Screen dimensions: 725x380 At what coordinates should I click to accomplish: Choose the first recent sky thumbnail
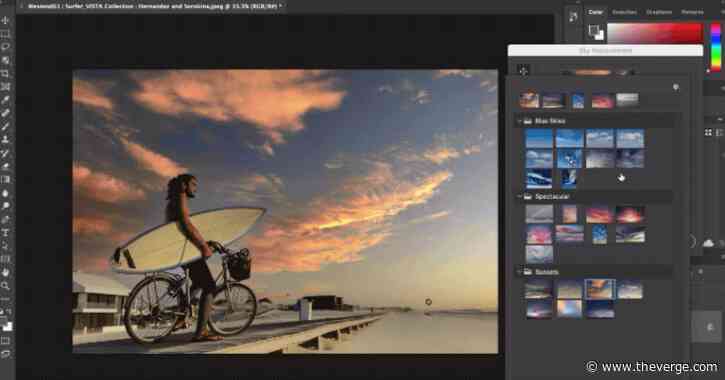click(x=529, y=99)
